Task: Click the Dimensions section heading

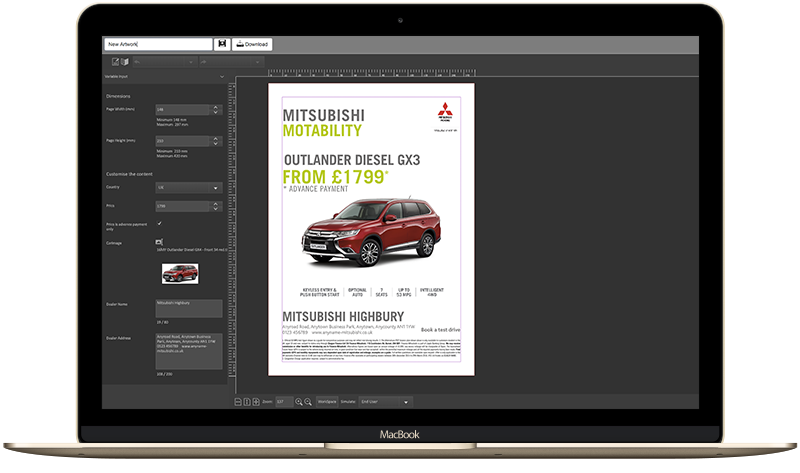Action: (118, 96)
